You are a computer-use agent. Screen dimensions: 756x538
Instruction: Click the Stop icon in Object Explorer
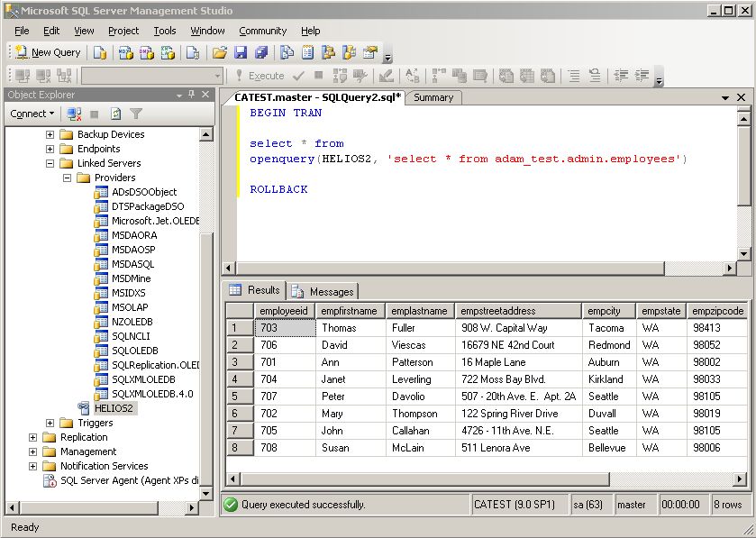(x=95, y=114)
